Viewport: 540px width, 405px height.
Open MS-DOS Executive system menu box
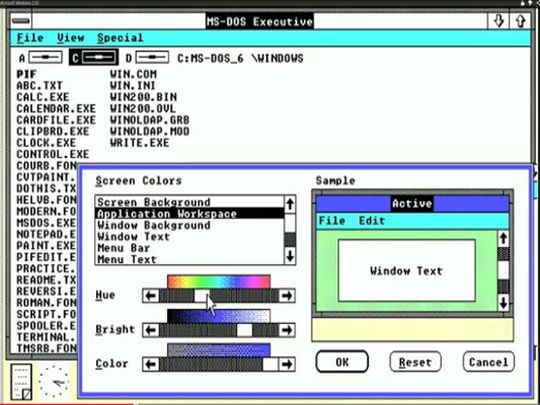tap(21, 21)
